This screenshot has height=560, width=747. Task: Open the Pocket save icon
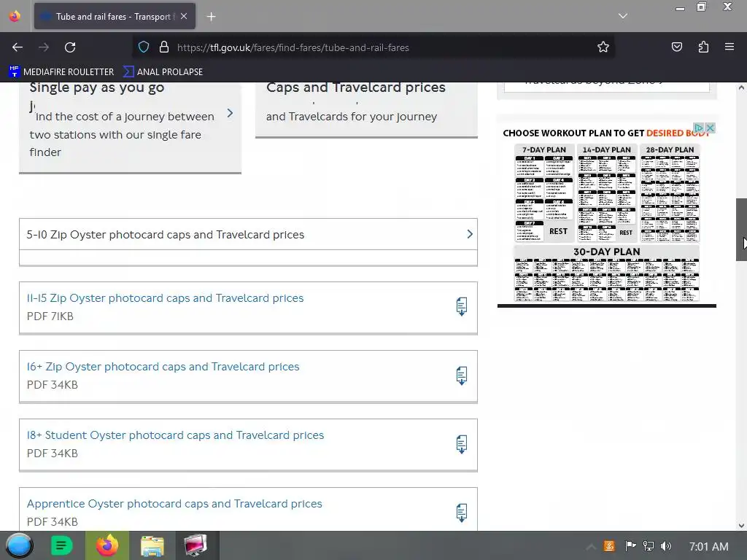click(677, 47)
